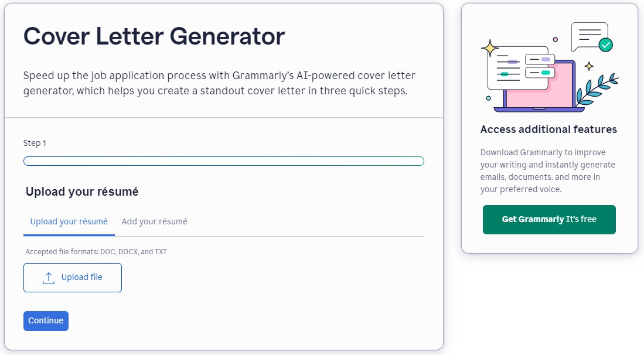Click the purple pill in the illustration
Screen dimensions: 644x355
pos(546,60)
